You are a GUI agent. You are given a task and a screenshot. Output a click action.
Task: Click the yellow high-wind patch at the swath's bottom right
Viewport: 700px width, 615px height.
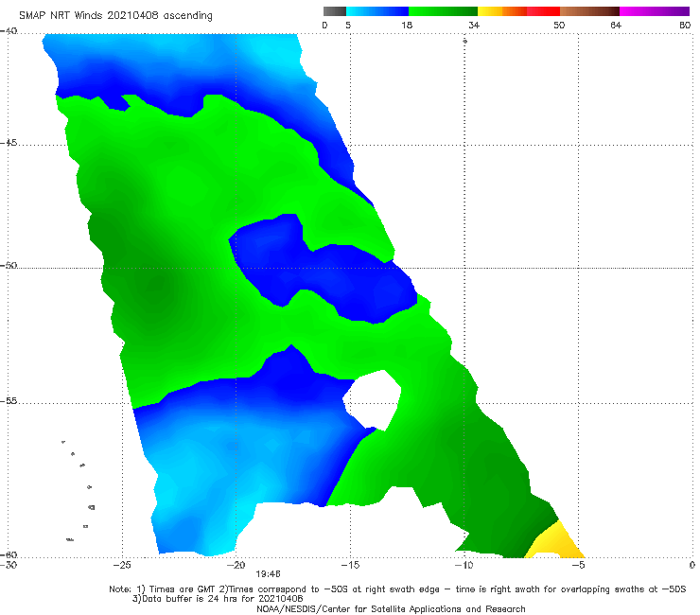click(556, 542)
